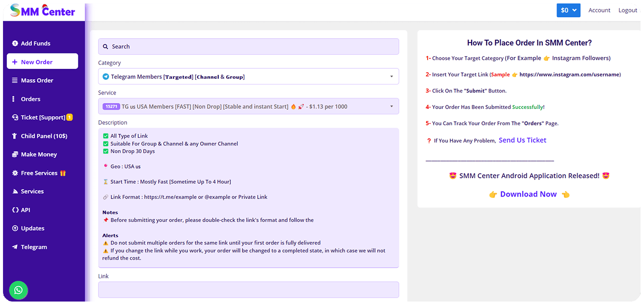Viewport: 644px width, 305px height.
Task: Expand the Service dropdown list
Action: click(x=248, y=106)
